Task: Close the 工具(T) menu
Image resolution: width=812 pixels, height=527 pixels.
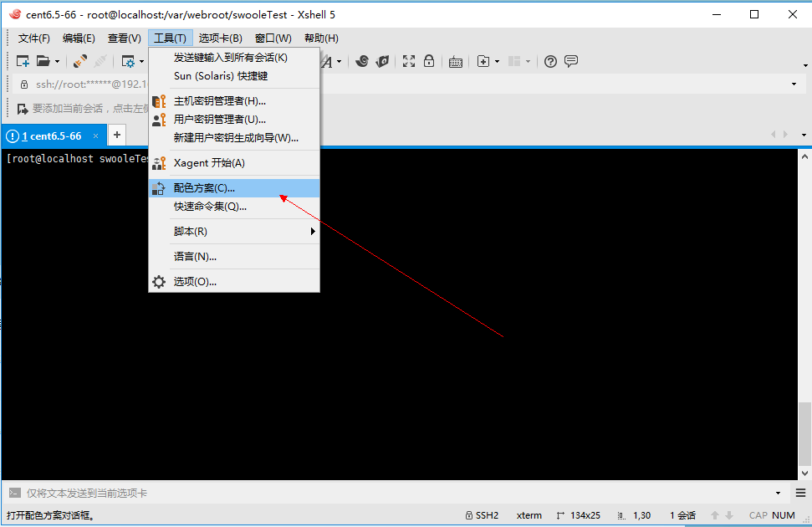Action: [x=171, y=38]
